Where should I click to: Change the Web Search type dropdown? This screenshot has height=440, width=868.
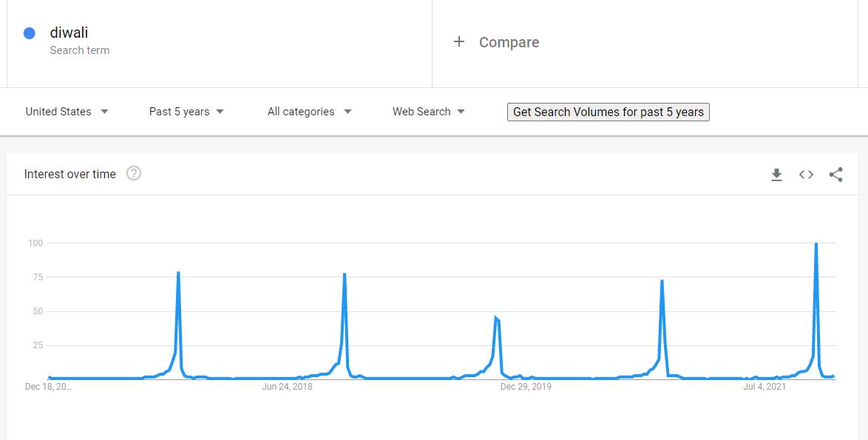429,112
